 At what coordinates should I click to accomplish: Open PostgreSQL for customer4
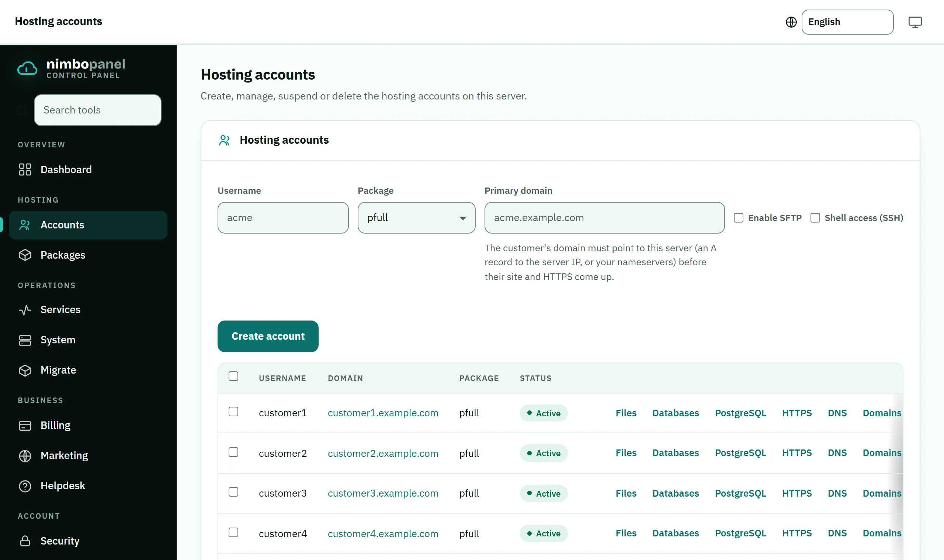[x=740, y=533]
